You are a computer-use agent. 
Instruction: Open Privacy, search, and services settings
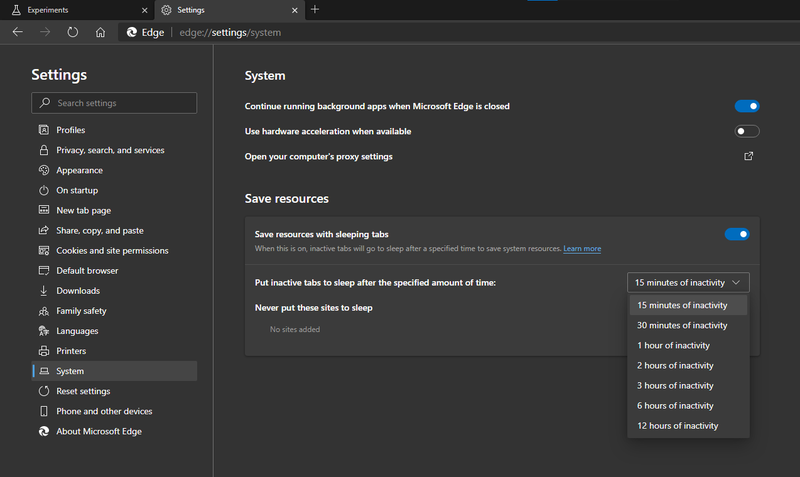click(x=110, y=150)
